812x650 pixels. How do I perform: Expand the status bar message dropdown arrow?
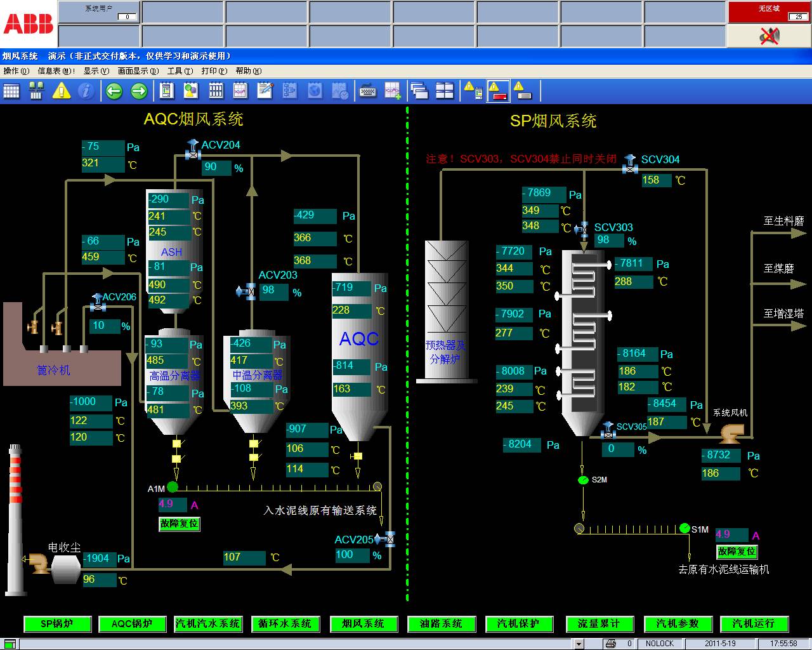578,643
